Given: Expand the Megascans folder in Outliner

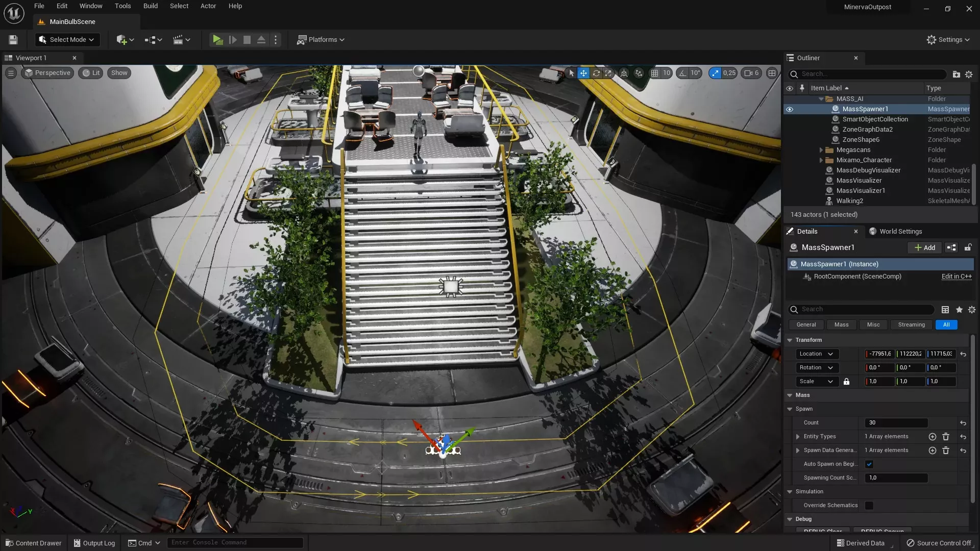Looking at the screenshot, I should pyautogui.click(x=821, y=150).
